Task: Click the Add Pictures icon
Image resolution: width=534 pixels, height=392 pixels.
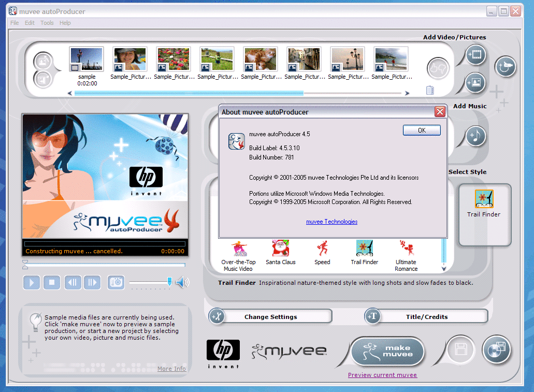Action: tap(475, 82)
